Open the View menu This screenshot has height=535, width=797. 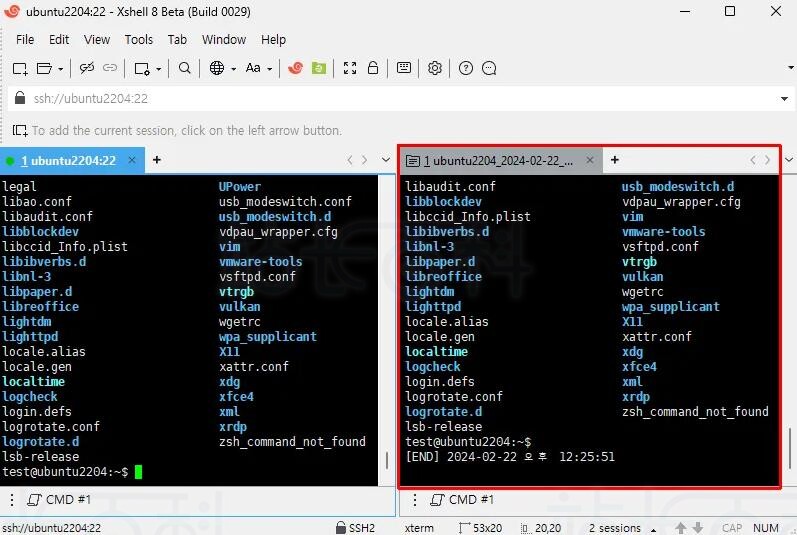(97, 40)
